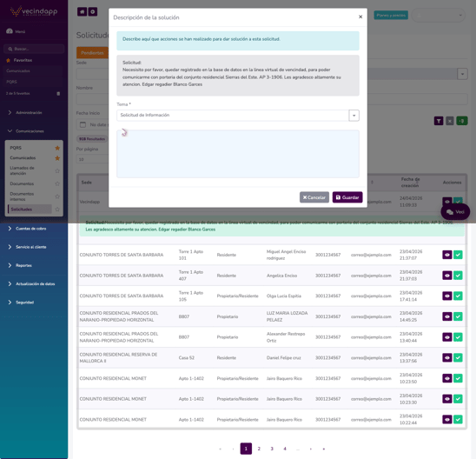The image size is (476, 459).
Task: Mark Angelica Enciso request solved with green check
Action: coord(458,276)
